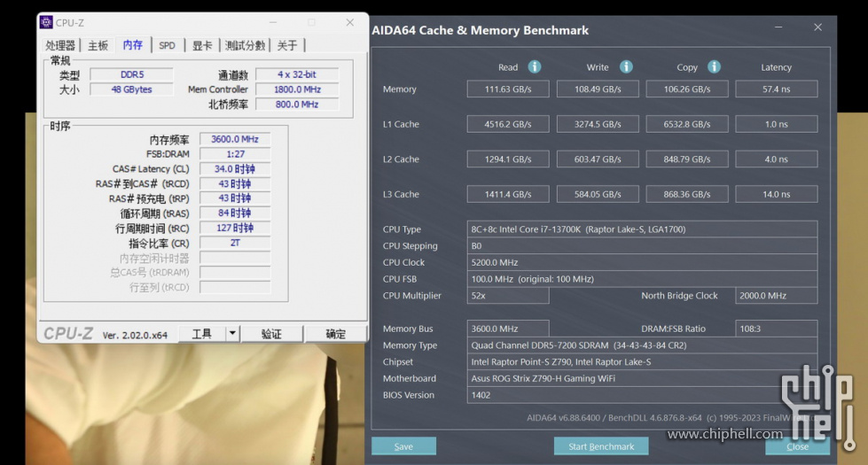This screenshot has width=868, height=465.
Task: Click the 内存频率 value 3600.0 MHz in CPU-Z
Action: coord(235,139)
